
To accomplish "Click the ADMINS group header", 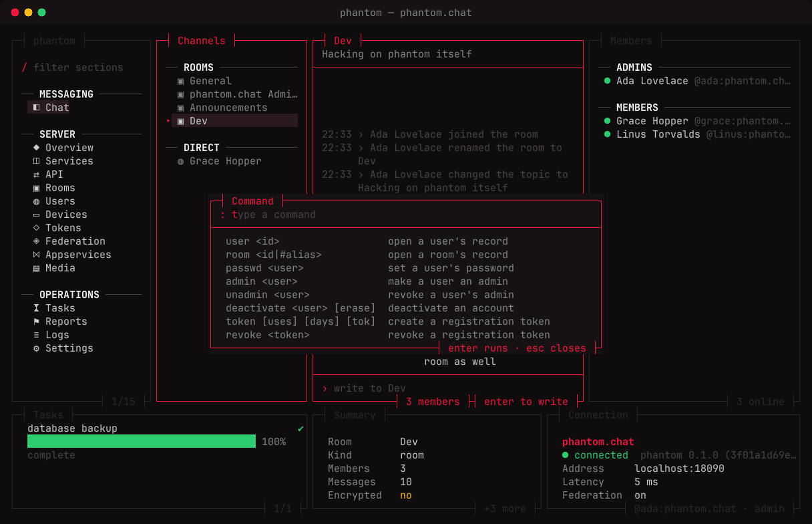I will pos(634,68).
